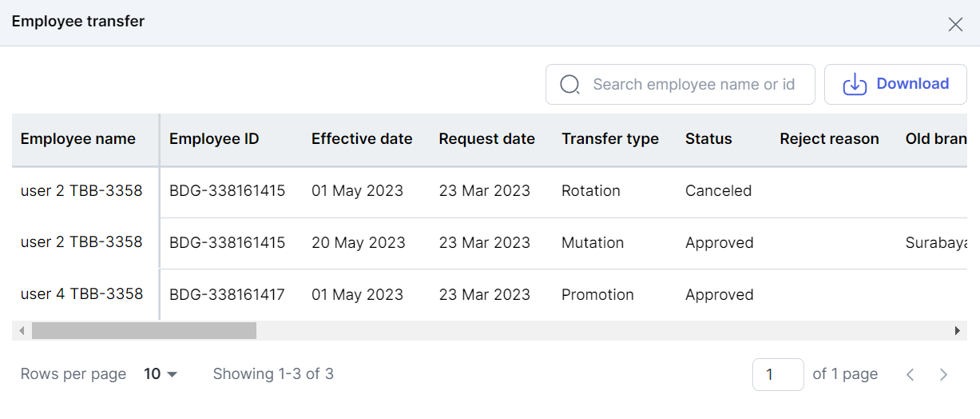Click the horizontal scrollbar thumb

pyautogui.click(x=144, y=330)
